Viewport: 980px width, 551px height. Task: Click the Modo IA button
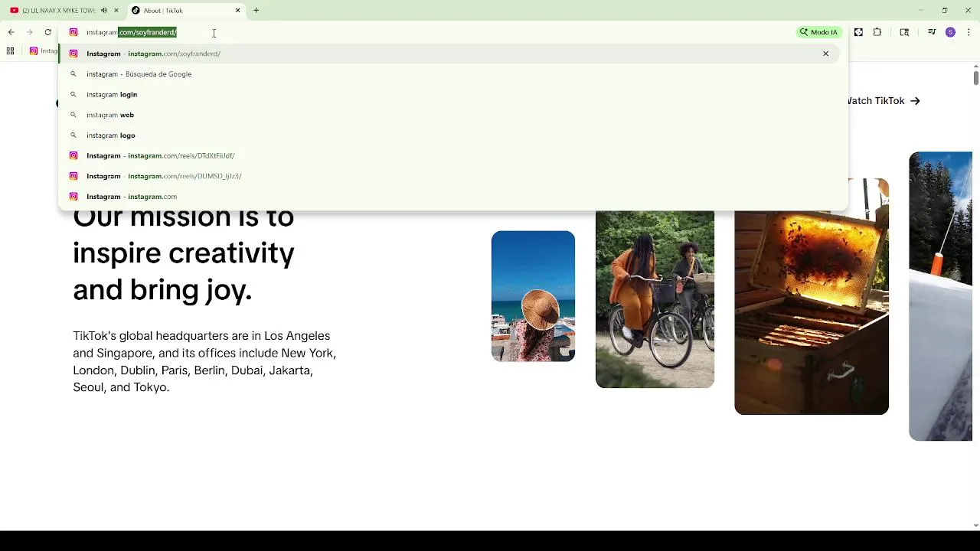tap(819, 32)
